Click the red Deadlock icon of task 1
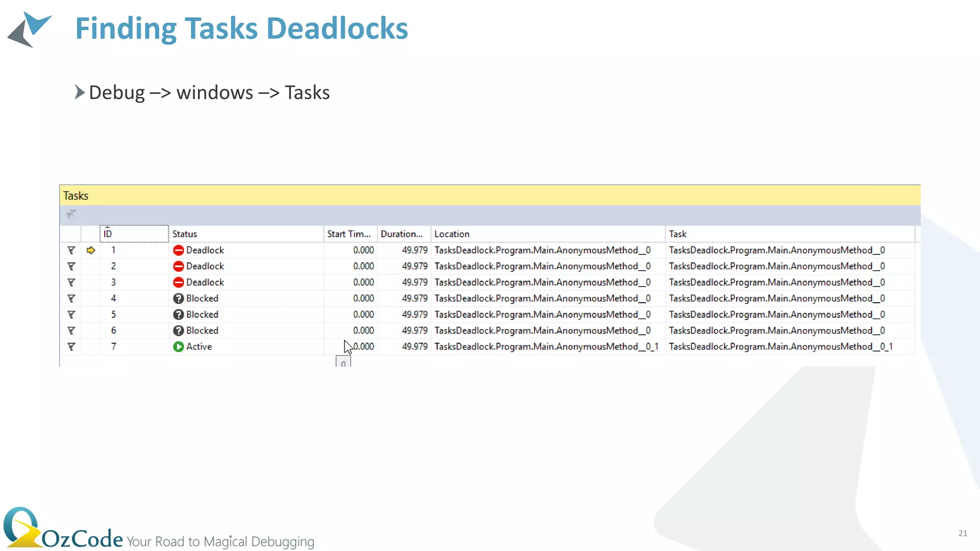The width and height of the screenshot is (980, 551). (178, 250)
